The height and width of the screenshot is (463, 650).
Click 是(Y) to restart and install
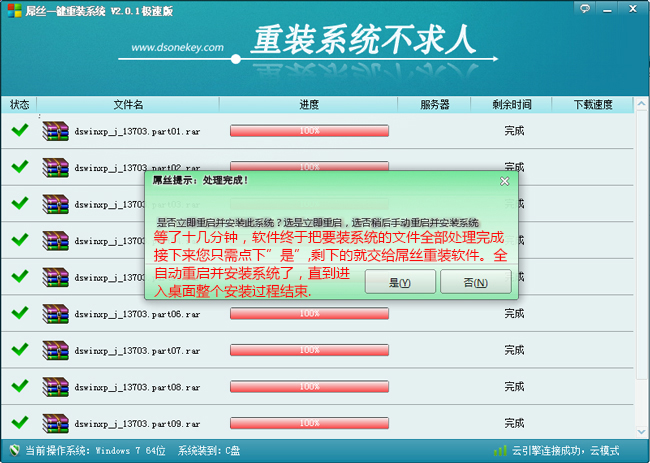[400, 283]
